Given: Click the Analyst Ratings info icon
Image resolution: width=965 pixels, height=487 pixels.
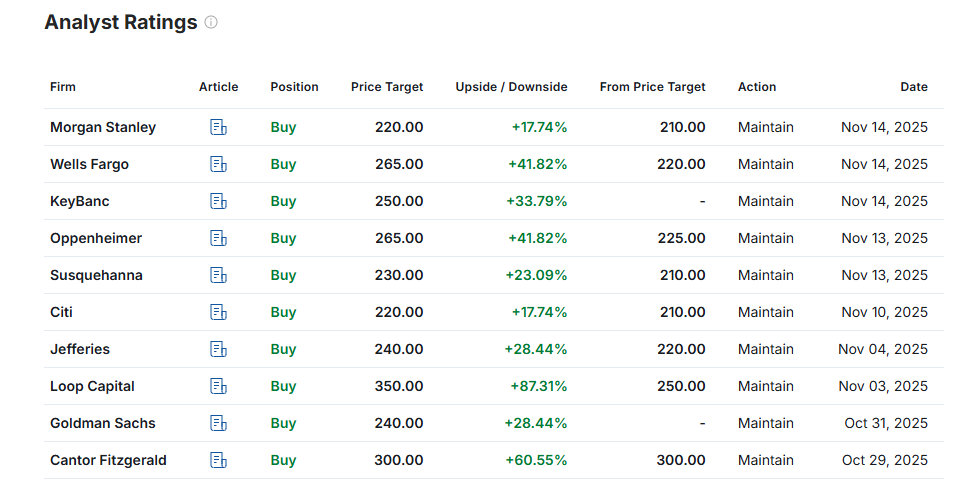Looking at the screenshot, I should pos(211,22).
